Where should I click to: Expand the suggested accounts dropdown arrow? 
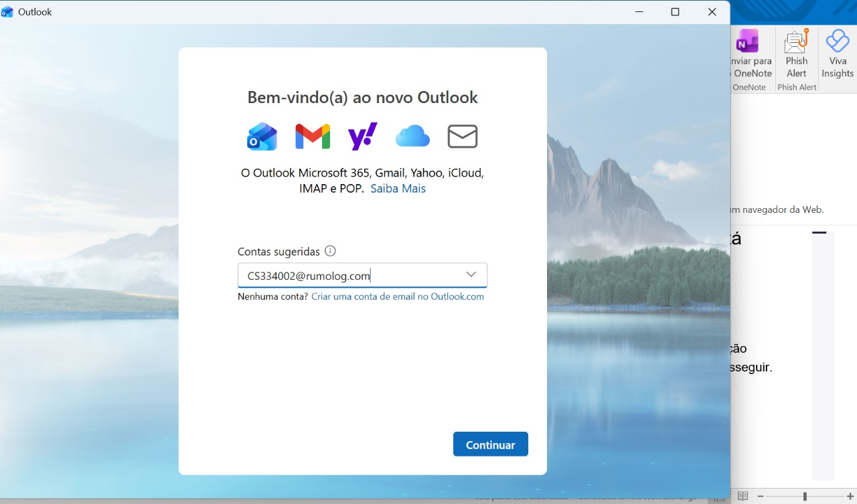471,274
